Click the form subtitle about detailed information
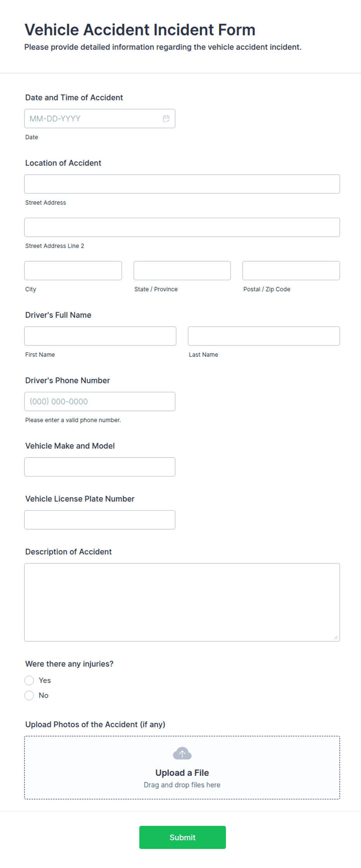Viewport: 361px width, 868px height. point(163,47)
